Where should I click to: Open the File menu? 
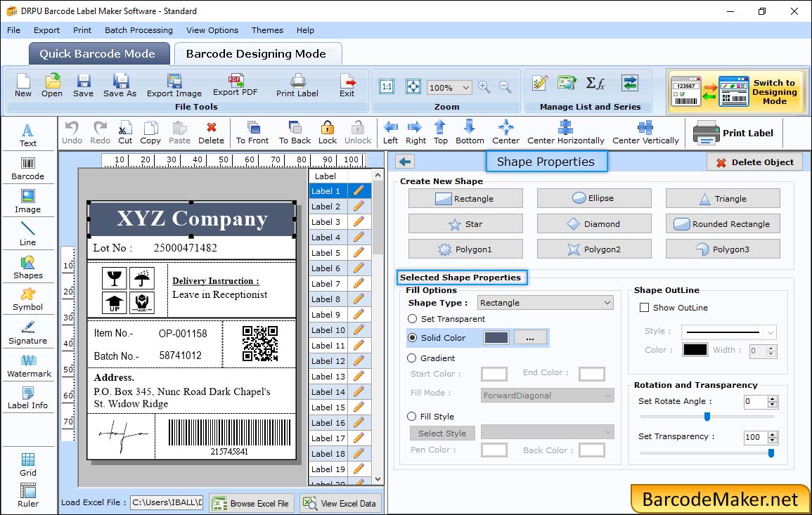pyautogui.click(x=13, y=30)
